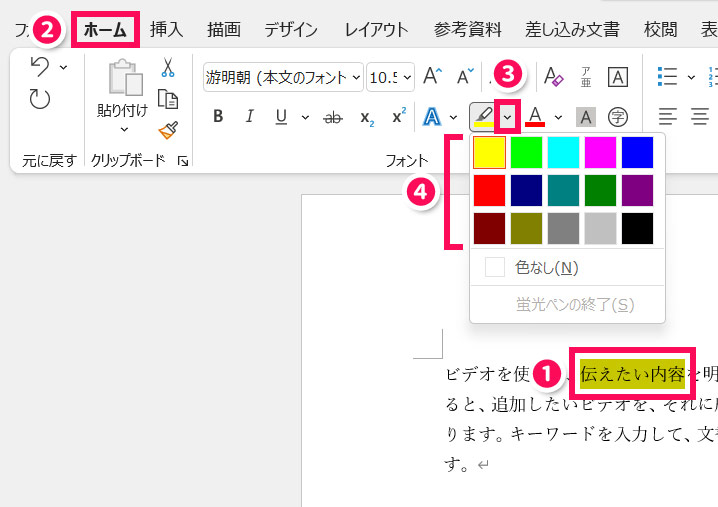The height and width of the screenshot is (507, 718).
Task: Pick the blue highlight swatch
Action: 637,153
